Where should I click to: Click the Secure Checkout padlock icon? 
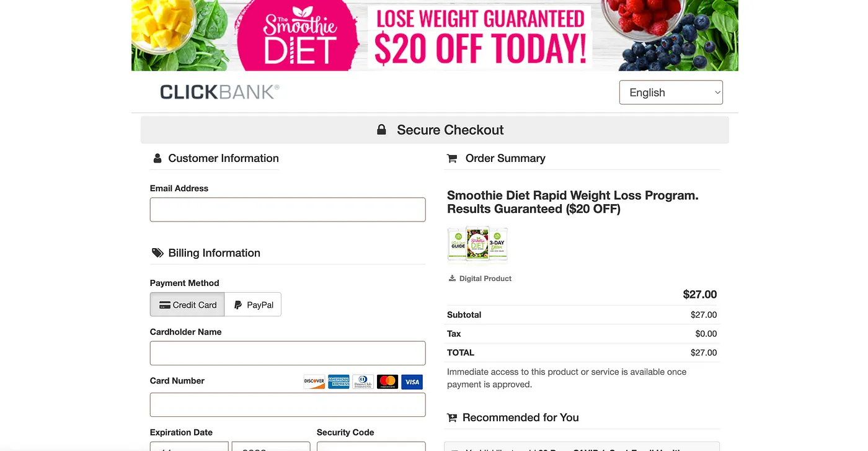click(x=382, y=130)
